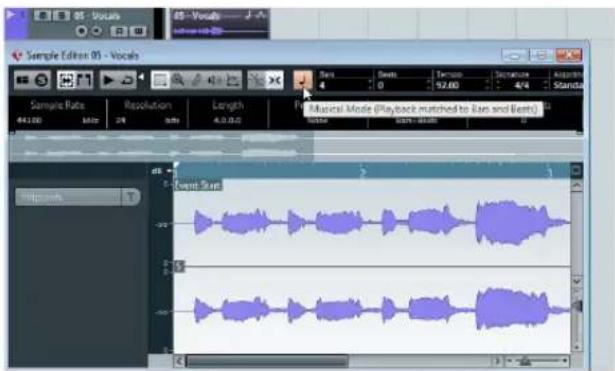Toggle the Snap button
615x371 pixels.
tap(275, 80)
